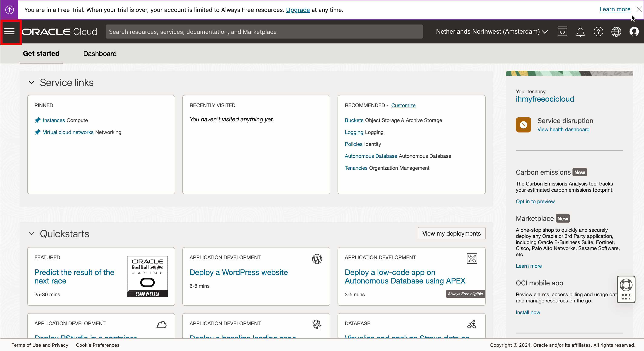Image resolution: width=644 pixels, height=351 pixels.
Task: Collapse the Quickstarts section
Action: [31, 234]
